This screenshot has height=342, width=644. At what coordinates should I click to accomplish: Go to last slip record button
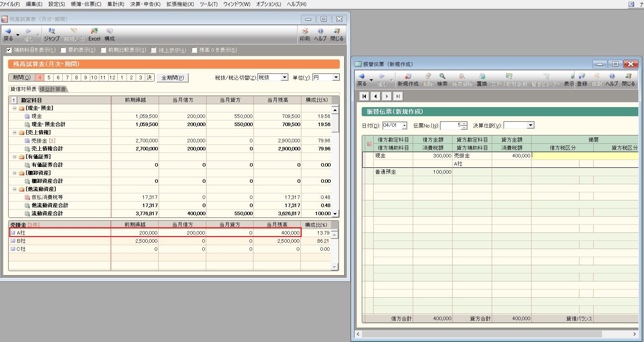[398, 96]
